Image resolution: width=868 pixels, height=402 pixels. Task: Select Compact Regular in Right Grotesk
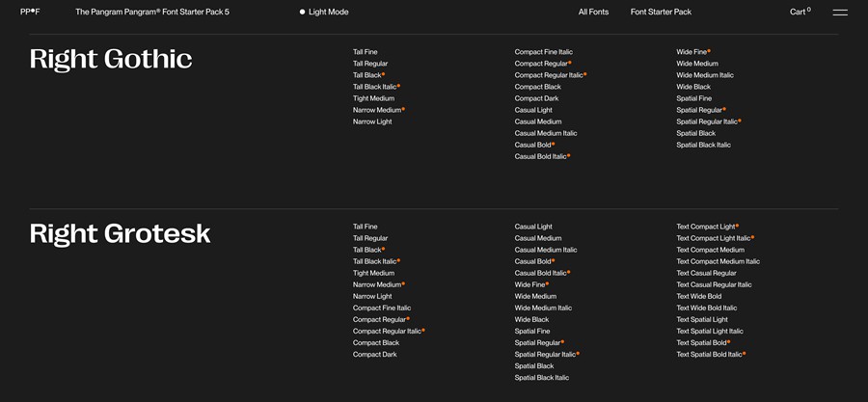381,320
